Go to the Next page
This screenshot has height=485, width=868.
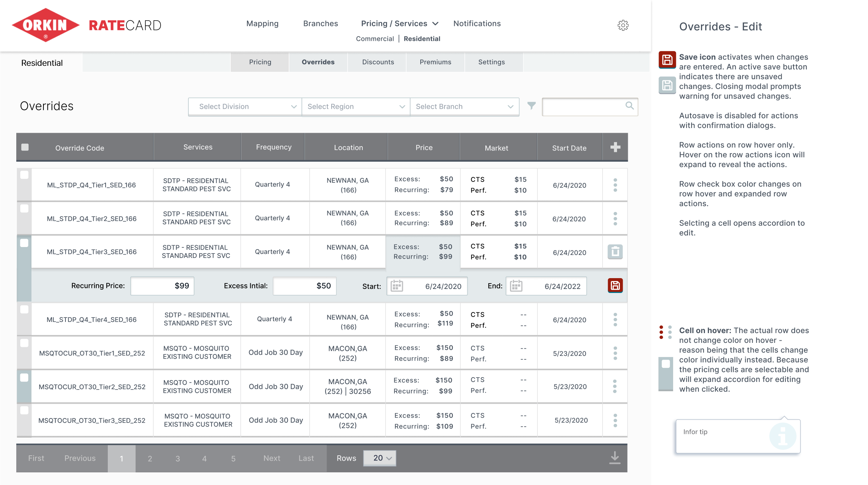click(272, 458)
